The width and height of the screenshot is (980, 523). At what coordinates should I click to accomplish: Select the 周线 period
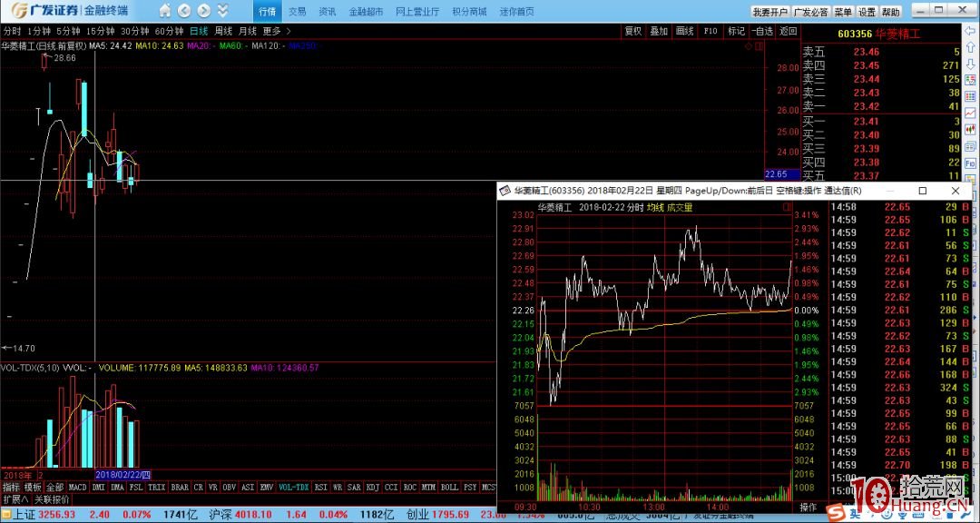click(x=223, y=31)
